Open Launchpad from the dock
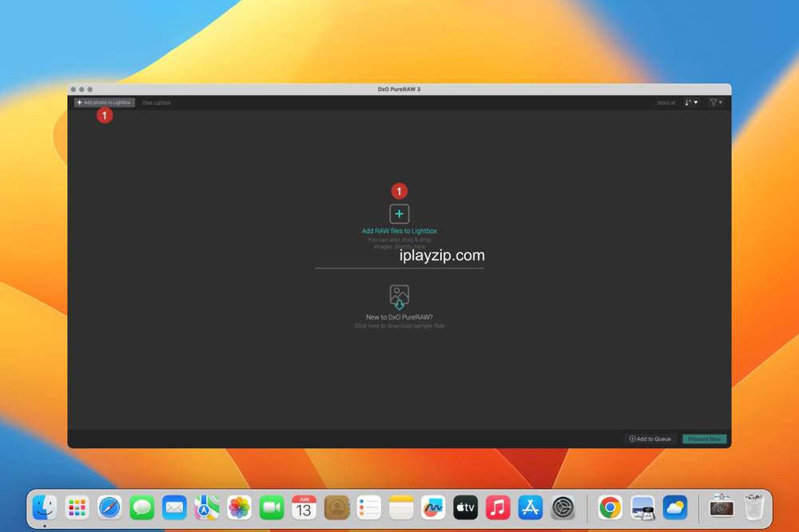Image resolution: width=799 pixels, height=532 pixels. pyautogui.click(x=77, y=507)
